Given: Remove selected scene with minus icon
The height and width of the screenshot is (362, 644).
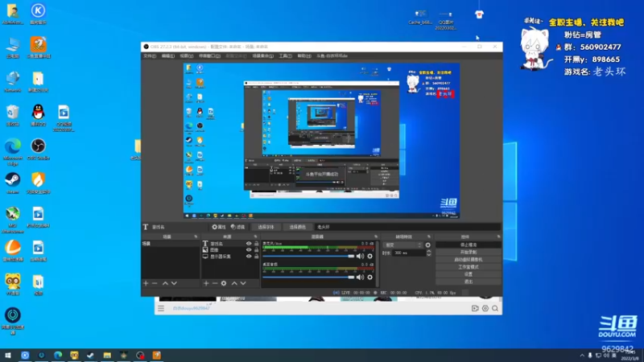Looking at the screenshot, I should pyautogui.click(x=155, y=283).
